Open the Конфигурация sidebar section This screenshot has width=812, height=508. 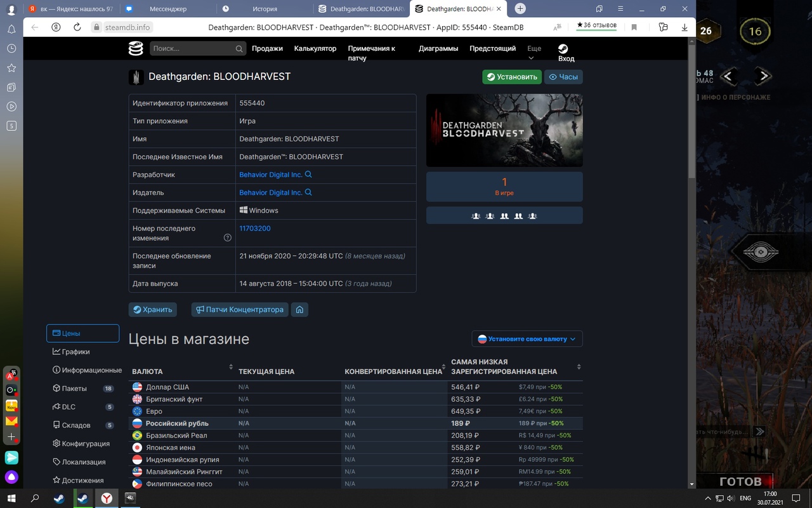click(x=82, y=444)
